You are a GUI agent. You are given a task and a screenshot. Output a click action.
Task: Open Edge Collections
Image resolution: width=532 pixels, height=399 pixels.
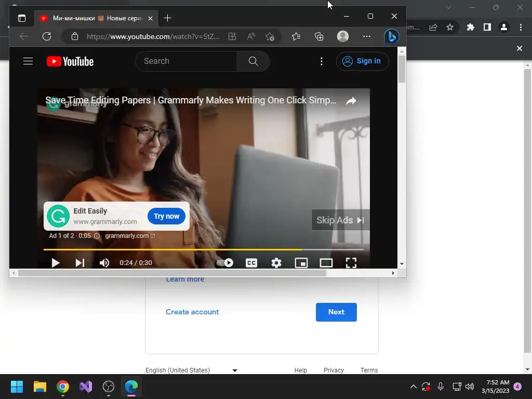pos(319,36)
